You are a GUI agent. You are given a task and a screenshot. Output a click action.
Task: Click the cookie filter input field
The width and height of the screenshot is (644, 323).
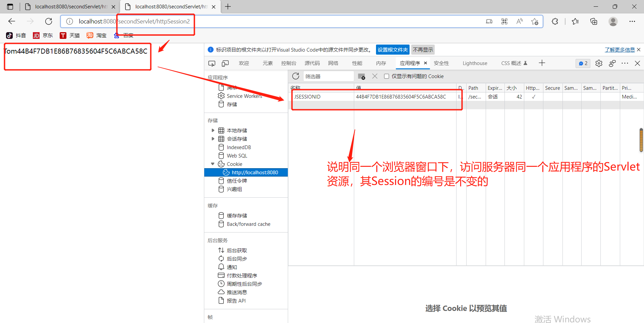[x=328, y=76]
